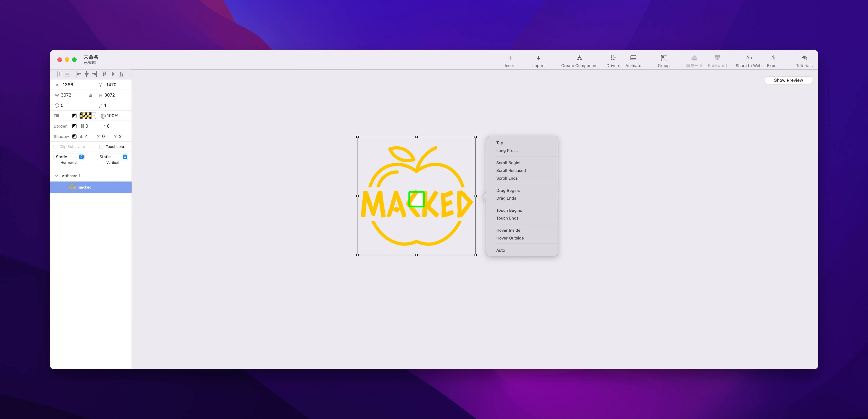Collapse the Artboard 1 tree

[57, 176]
